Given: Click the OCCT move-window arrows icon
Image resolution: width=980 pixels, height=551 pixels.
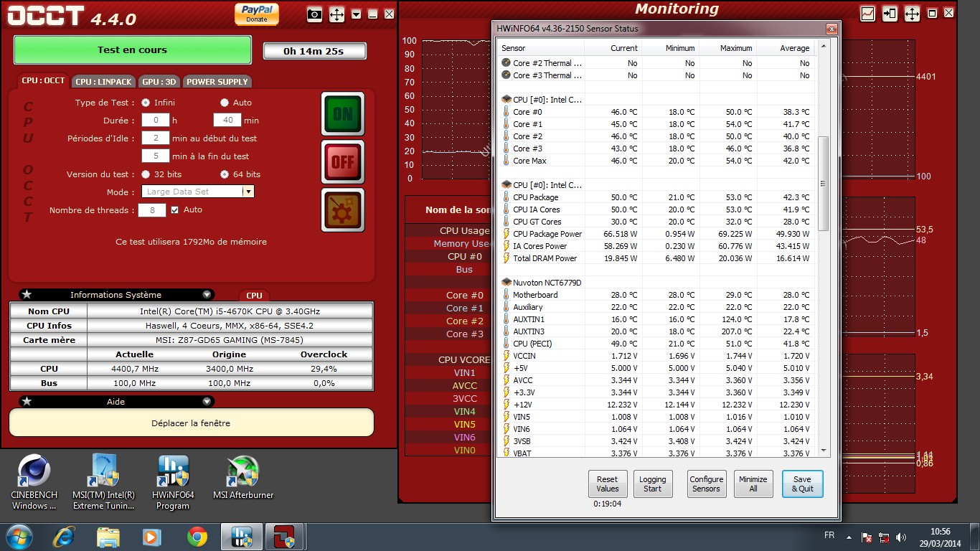Looking at the screenshot, I should tap(336, 14).
